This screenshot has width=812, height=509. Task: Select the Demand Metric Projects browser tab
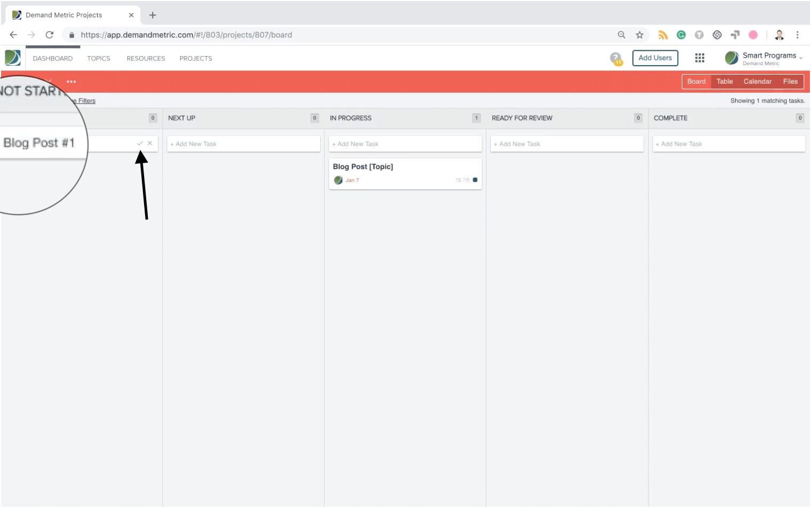click(x=73, y=15)
